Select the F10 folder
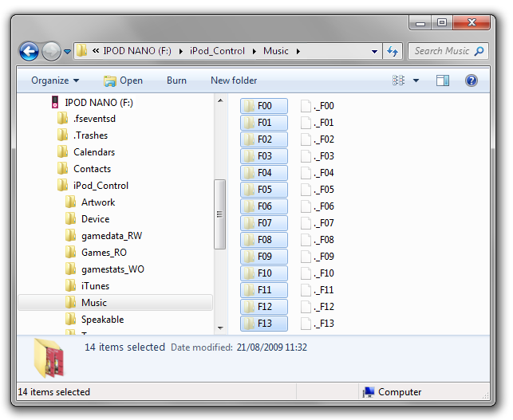The image size is (513, 420). 264,273
